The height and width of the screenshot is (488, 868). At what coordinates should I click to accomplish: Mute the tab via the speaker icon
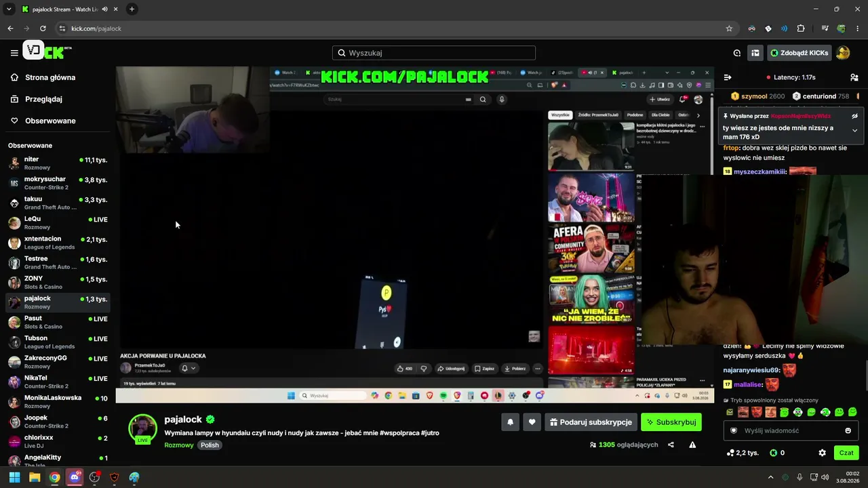(104, 9)
